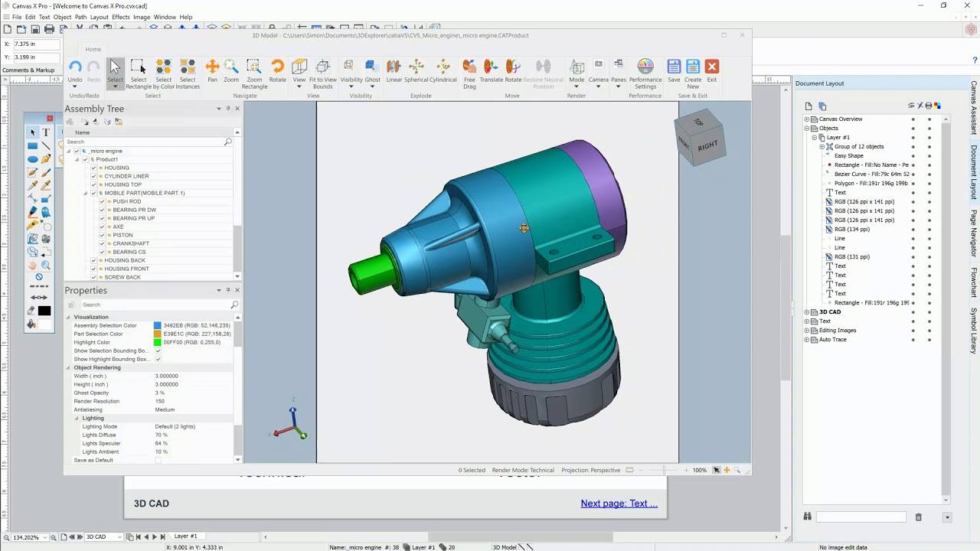Choose the Free Drag move tool

(469, 69)
